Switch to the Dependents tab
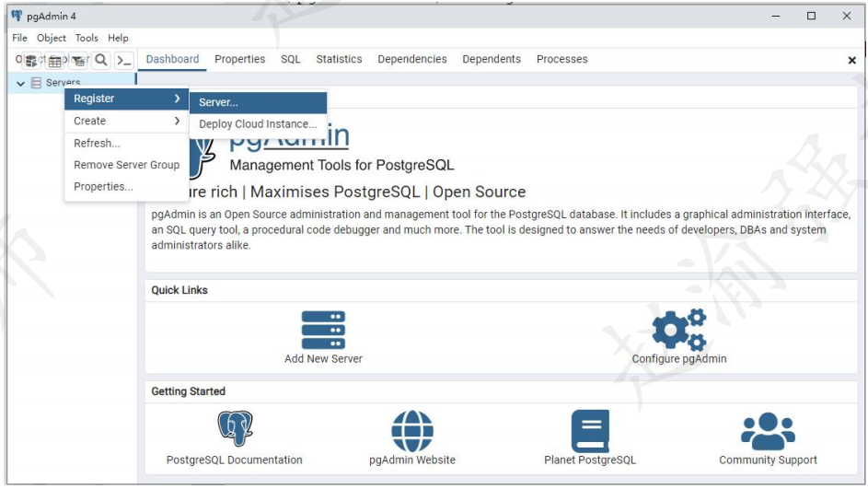868x489 pixels. point(492,59)
